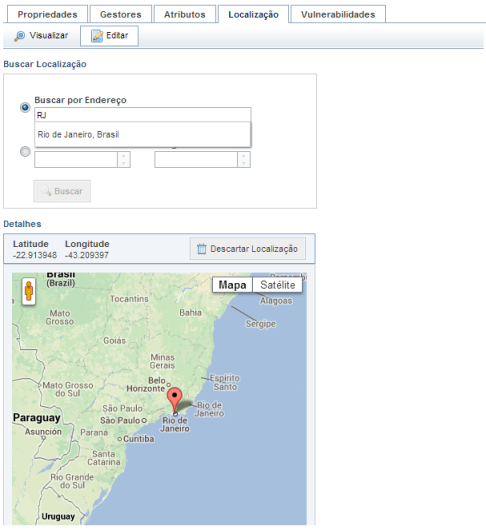Click the Visualizar magnifier icon
The image size is (486, 530).
[20, 36]
